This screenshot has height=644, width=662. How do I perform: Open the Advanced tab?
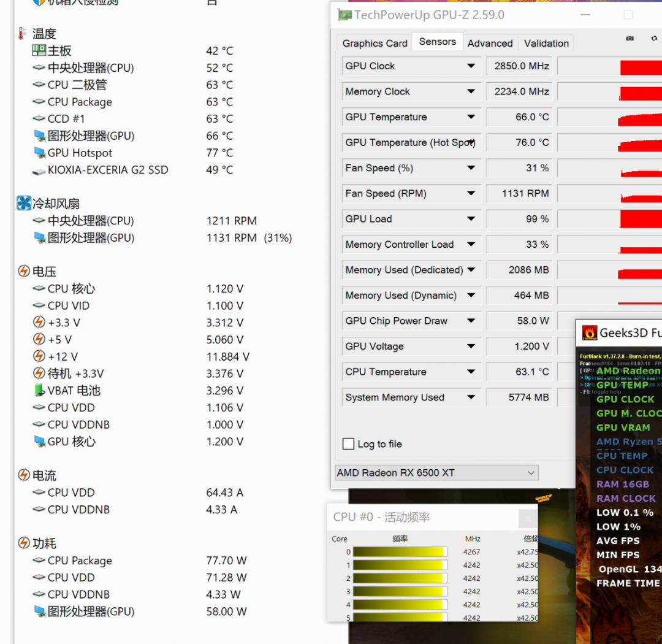click(x=490, y=43)
